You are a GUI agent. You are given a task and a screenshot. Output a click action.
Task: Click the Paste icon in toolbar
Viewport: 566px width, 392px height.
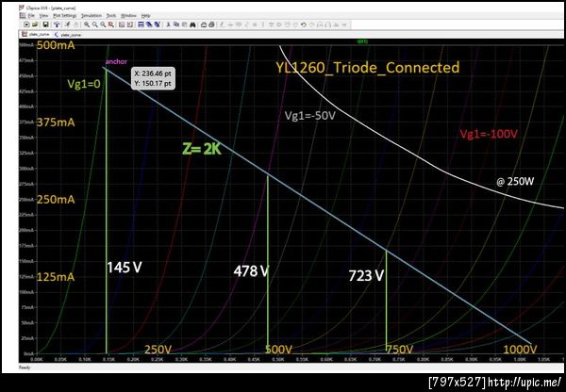tap(185, 24)
